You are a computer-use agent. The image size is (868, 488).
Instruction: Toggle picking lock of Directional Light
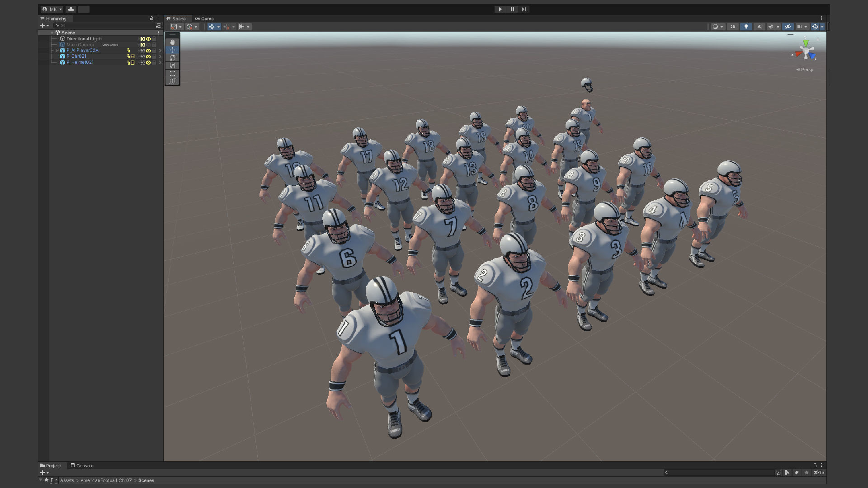click(154, 39)
